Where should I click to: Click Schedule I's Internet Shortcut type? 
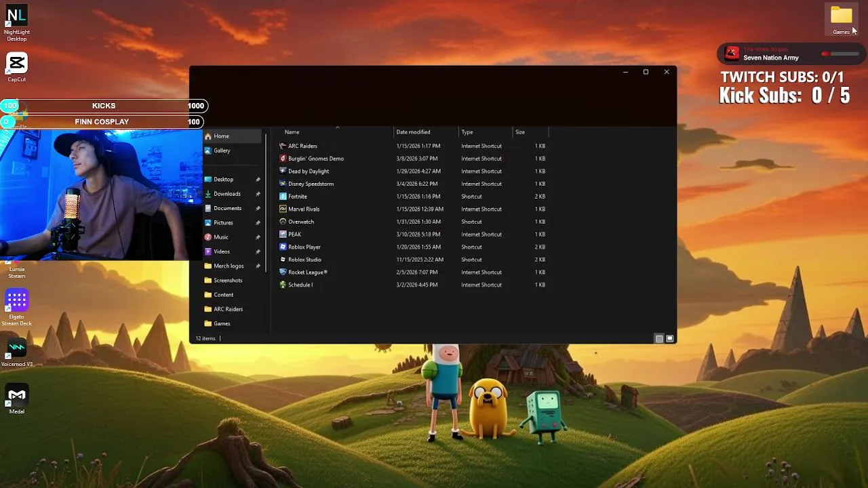pos(481,285)
